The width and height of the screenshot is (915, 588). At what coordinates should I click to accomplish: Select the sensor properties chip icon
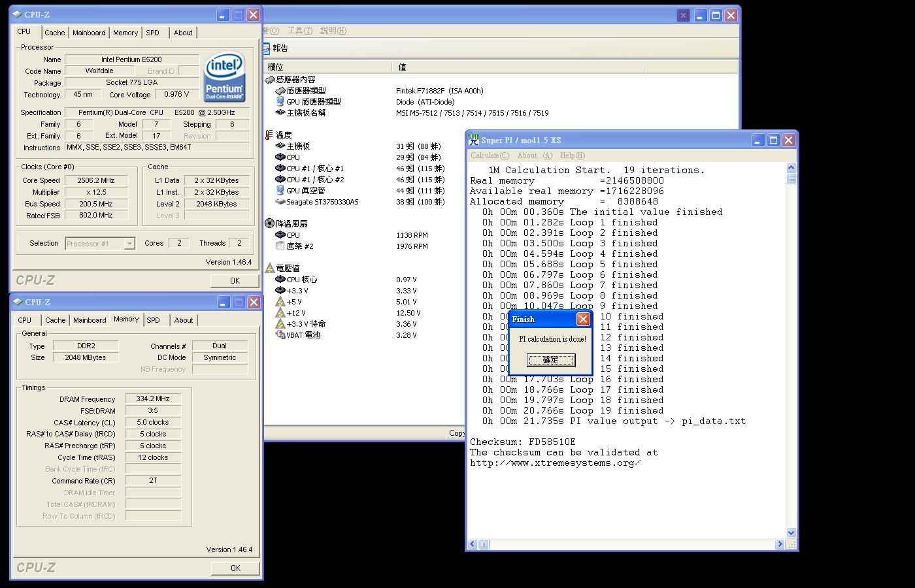point(270,79)
